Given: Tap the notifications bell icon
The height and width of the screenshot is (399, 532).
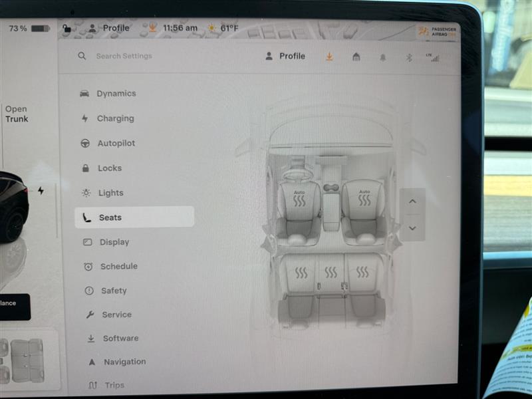Looking at the screenshot, I should [382, 58].
